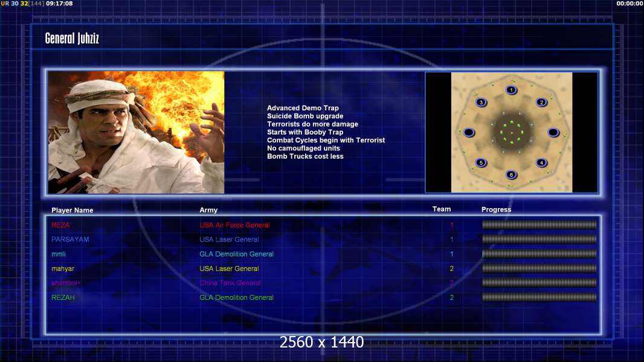This screenshot has height=362, width=644.
Task: Click the green supply ring at map center
Action: click(x=511, y=132)
